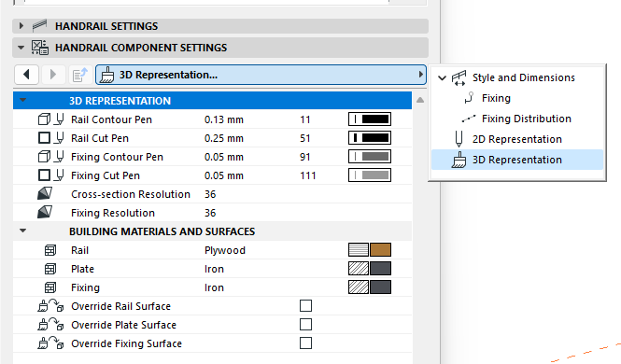Click the Fixing Distribution dotted-line icon
Screen dimensions: 621x364
[469, 119]
